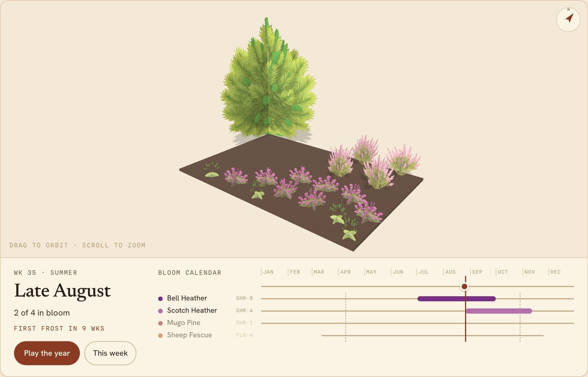This screenshot has height=377, width=588.
Task: Click the Late August heading
Action: pos(62,291)
